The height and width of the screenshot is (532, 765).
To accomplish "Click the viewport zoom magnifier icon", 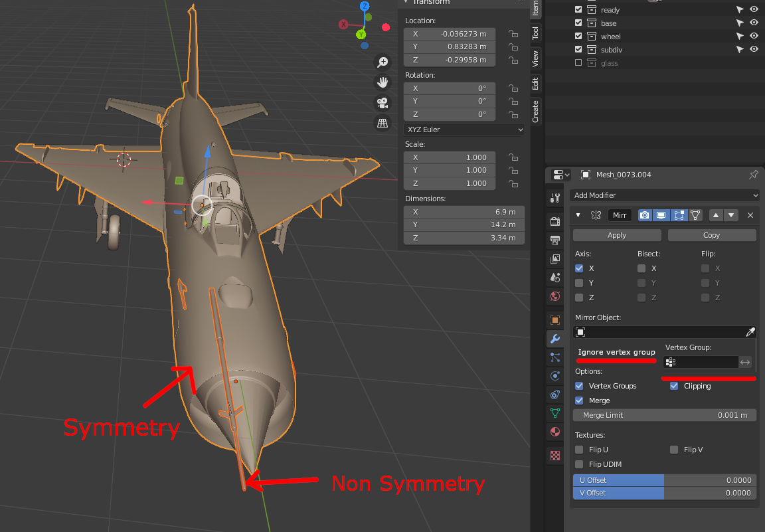I will tap(382, 62).
